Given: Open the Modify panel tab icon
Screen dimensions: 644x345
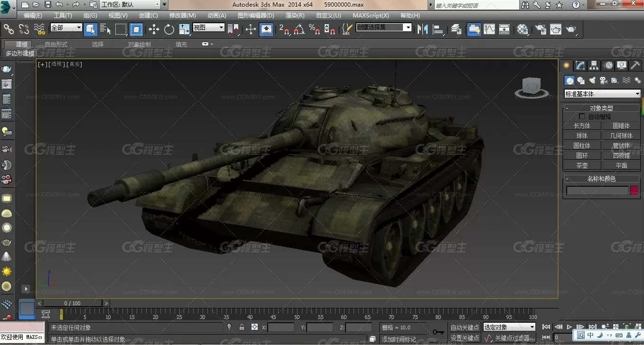Looking at the screenshot, I should tap(580, 65).
